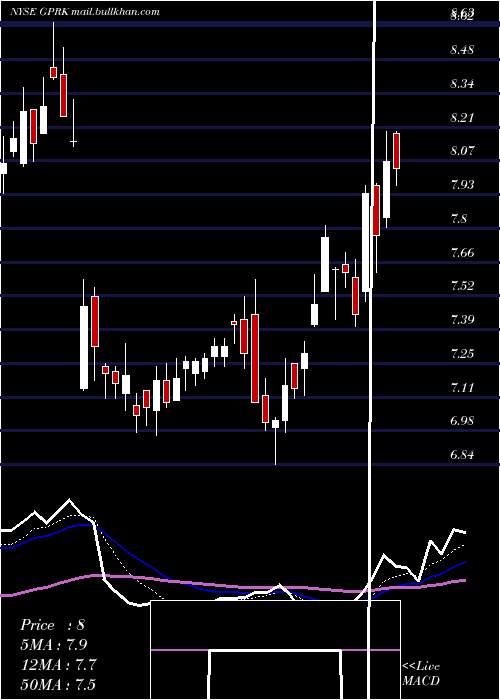Click the 8.48 price axis label
The width and height of the screenshot is (500, 700).
[x=462, y=50]
